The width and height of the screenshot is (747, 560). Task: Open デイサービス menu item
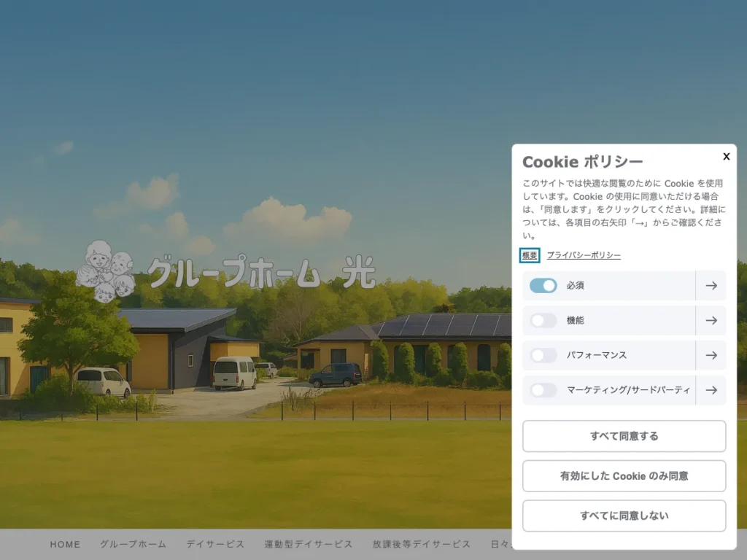[x=215, y=544]
